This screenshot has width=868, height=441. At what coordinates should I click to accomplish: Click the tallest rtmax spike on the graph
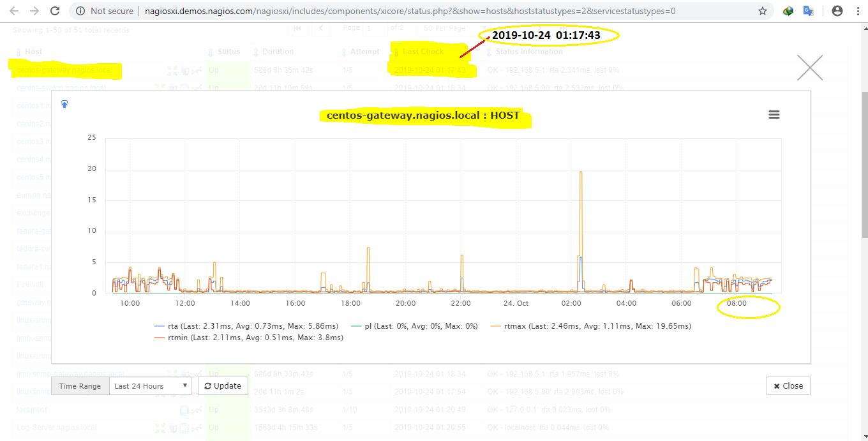tap(581, 172)
